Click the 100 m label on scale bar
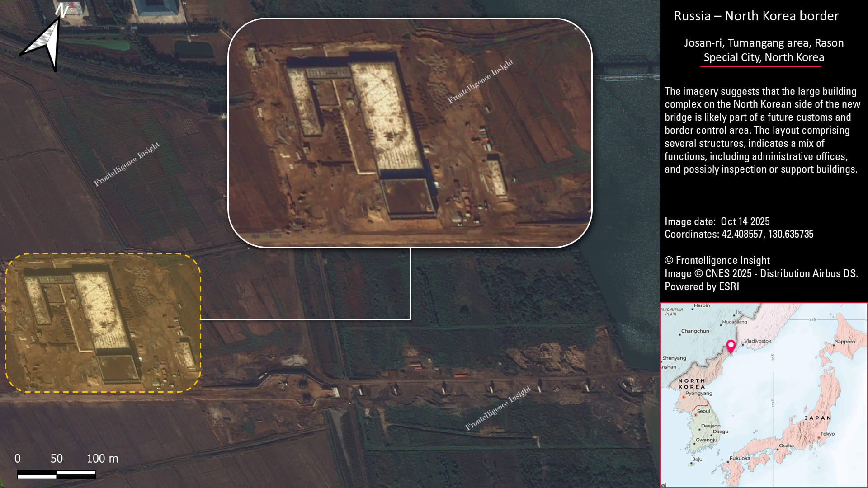 coord(102,459)
